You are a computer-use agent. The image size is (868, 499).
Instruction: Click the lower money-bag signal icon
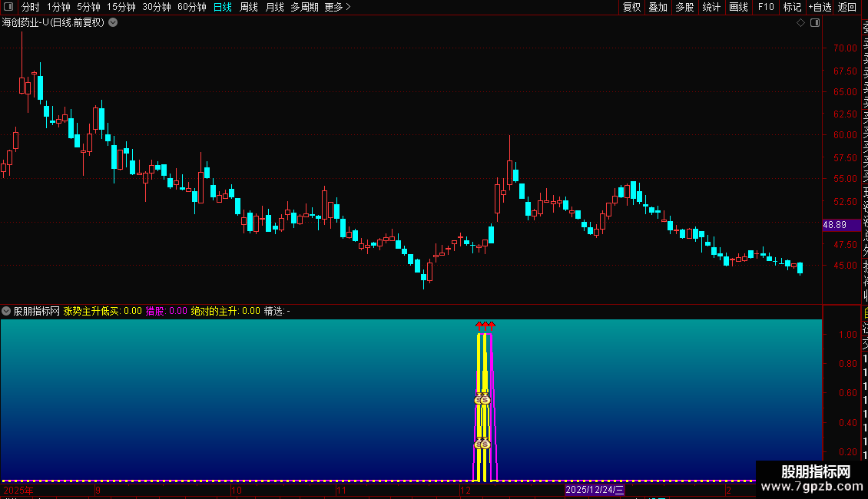pyautogui.click(x=482, y=444)
